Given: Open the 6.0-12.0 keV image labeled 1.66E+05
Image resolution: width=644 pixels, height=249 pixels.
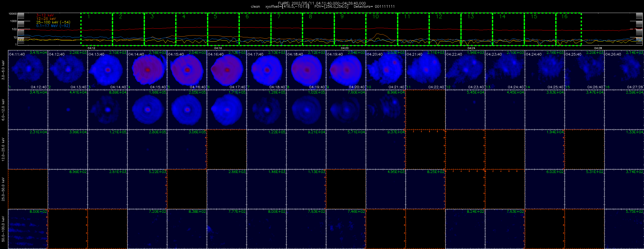Looking at the screenshot, I should [147, 110].
